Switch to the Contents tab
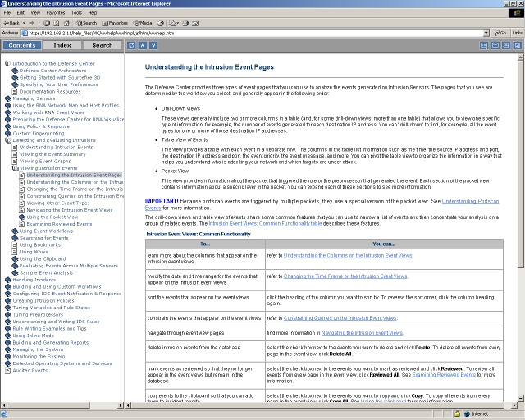The image size is (525, 420). click(x=22, y=45)
